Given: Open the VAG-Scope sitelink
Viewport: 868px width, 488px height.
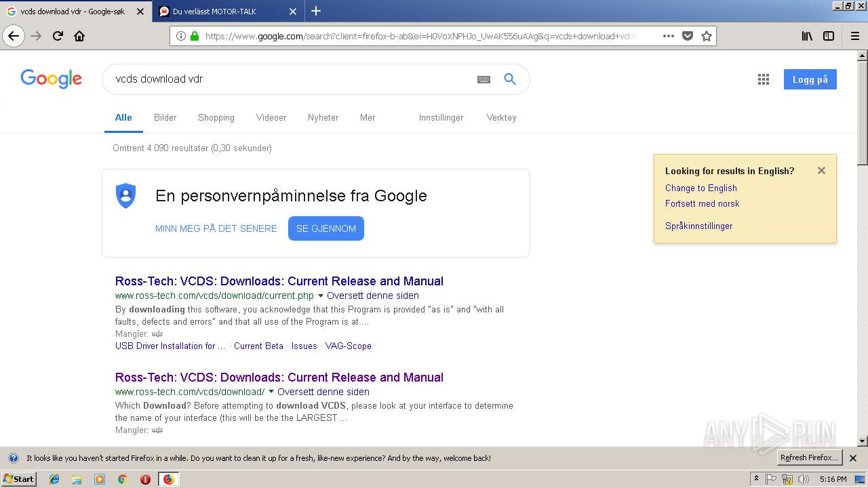Looking at the screenshot, I should coord(349,346).
